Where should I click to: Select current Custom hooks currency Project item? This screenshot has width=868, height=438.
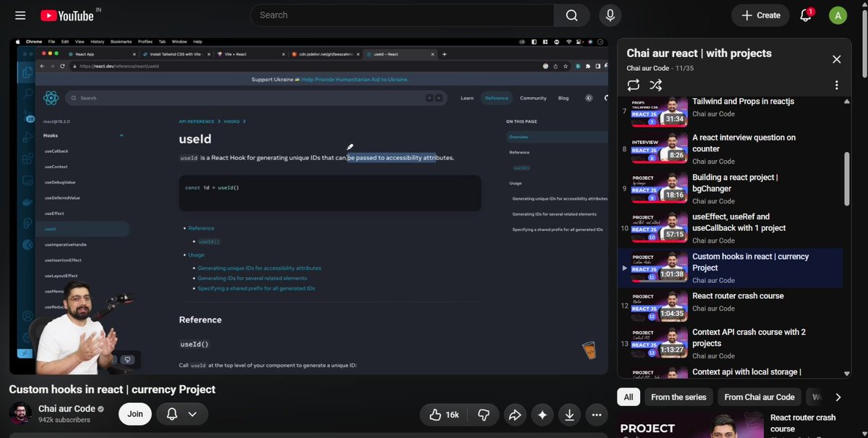point(730,268)
